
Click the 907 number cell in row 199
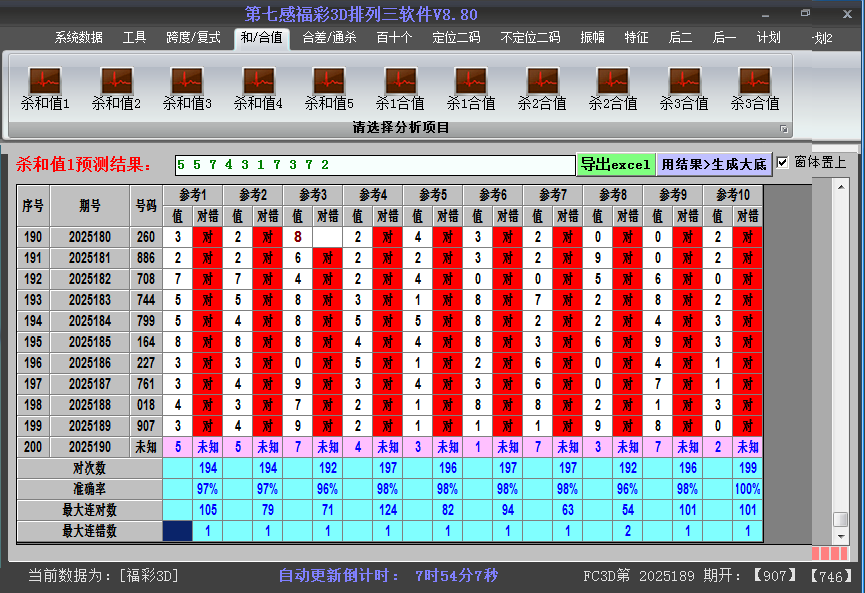click(x=146, y=426)
